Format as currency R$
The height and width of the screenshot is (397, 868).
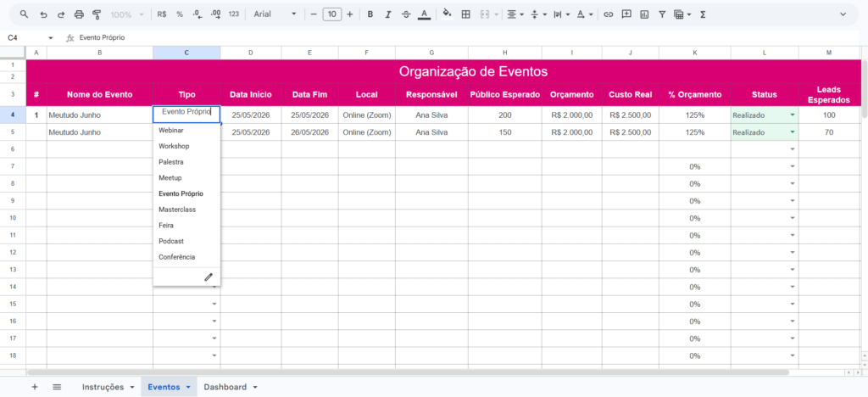point(162,14)
